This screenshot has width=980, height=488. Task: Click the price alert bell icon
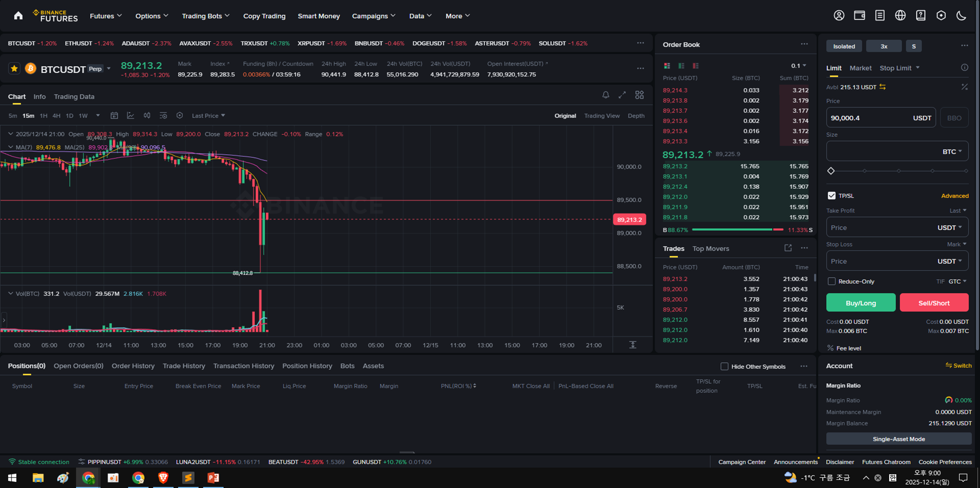click(x=606, y=95)
